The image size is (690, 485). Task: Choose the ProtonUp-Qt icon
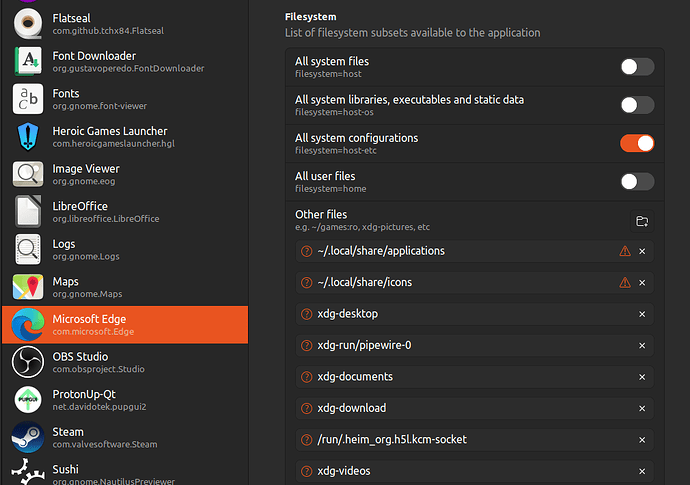(28, 400)
